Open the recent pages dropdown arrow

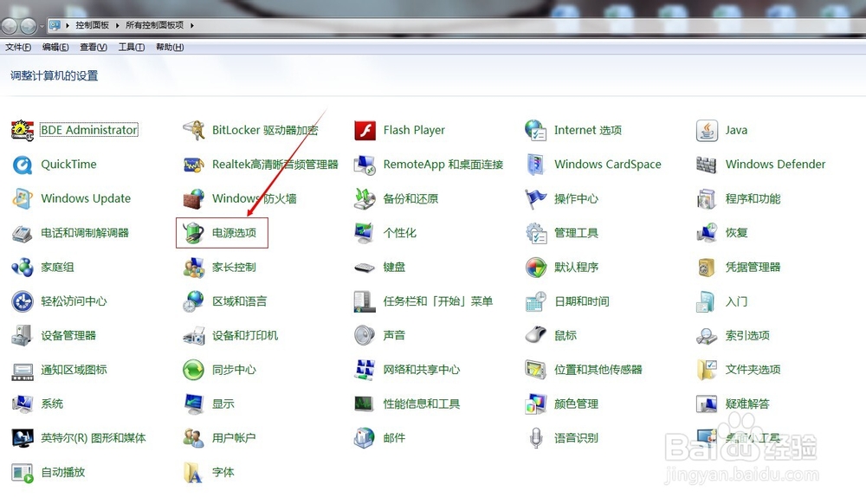pyautogui.click(x=42, y=26)
